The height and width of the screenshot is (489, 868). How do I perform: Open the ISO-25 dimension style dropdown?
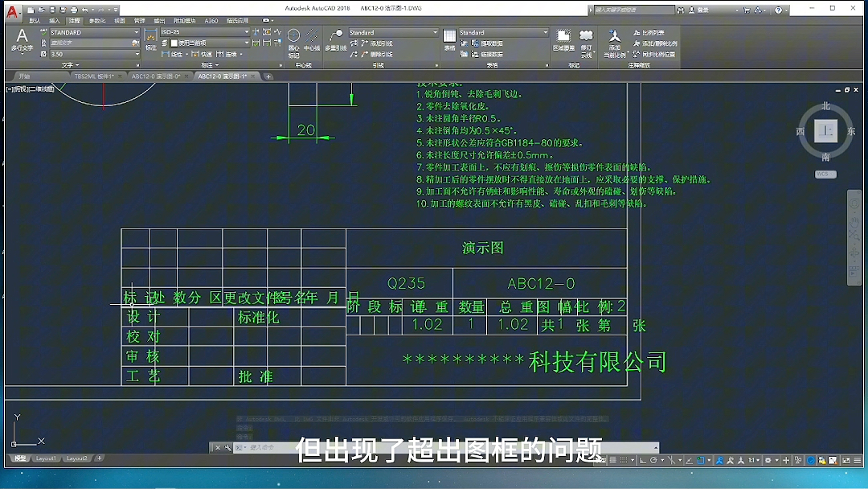click(246, 31)
